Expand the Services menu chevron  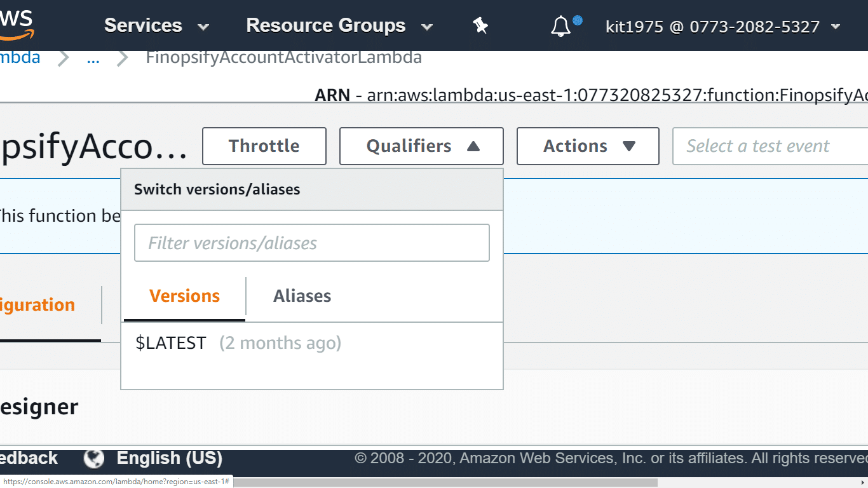coord(202,26)
